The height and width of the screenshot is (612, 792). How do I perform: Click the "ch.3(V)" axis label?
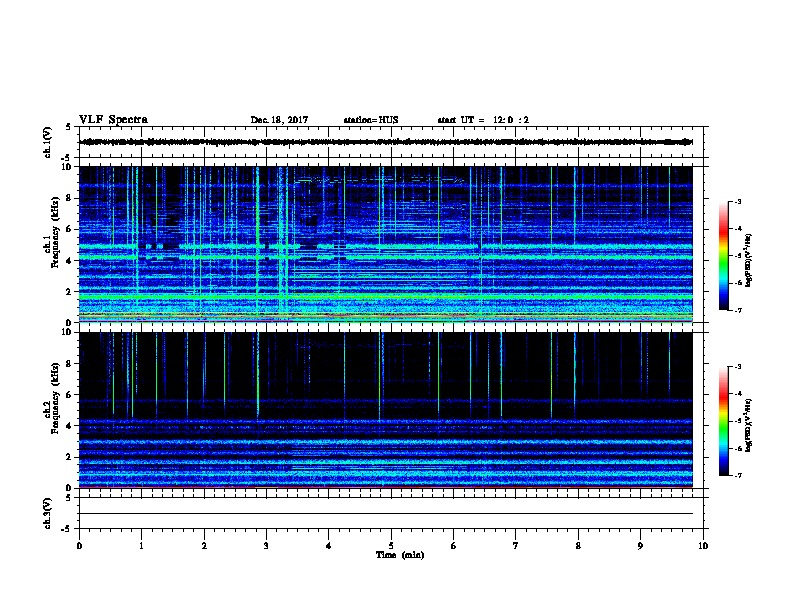click(x=48, y=513)
